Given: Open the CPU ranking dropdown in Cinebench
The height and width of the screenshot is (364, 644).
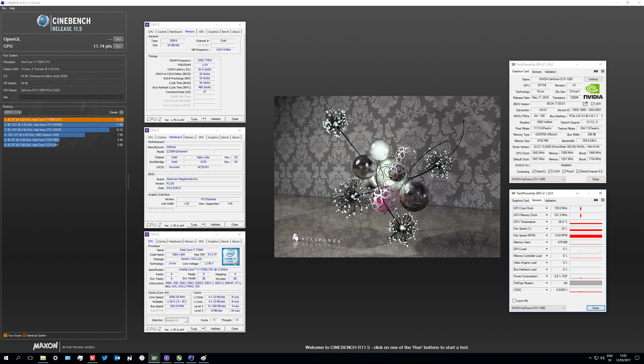Looking at the screenshot, I should 13,112.
